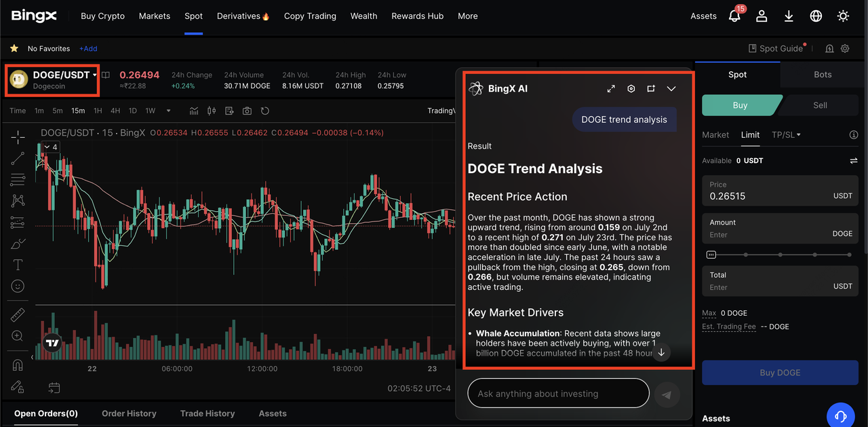Viewport: 868px width, 427px height.
Task: Adjust the order amount percentage slider
Action: 780,255
